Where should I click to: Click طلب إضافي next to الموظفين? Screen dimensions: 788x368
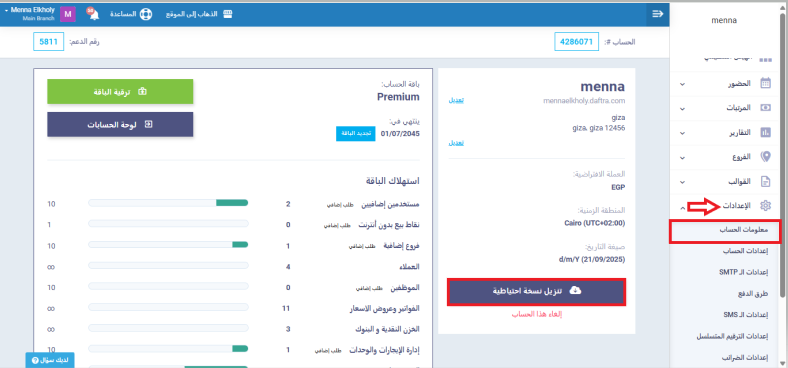coord(369,289)
